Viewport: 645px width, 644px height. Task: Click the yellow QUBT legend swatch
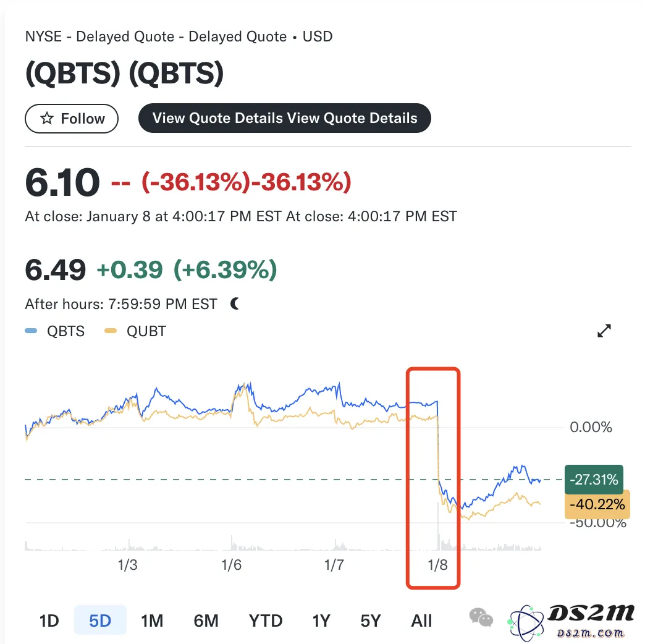[x=111, y=331]
